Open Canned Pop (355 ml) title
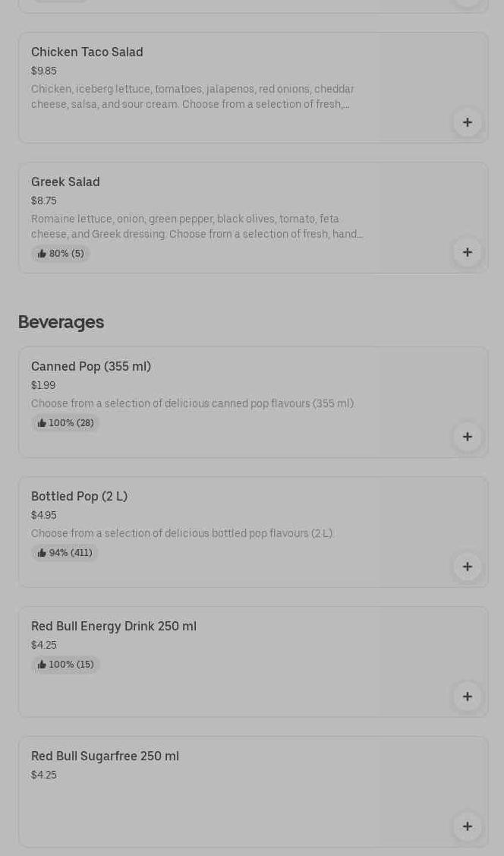Viewport: 504px width, 856px height. click(x=91, y=367)
